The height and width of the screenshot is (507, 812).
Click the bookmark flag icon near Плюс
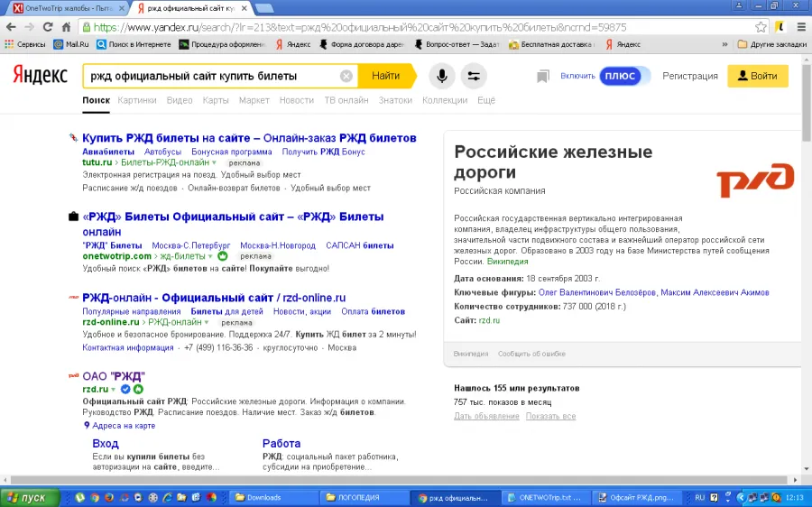(543, 77)
